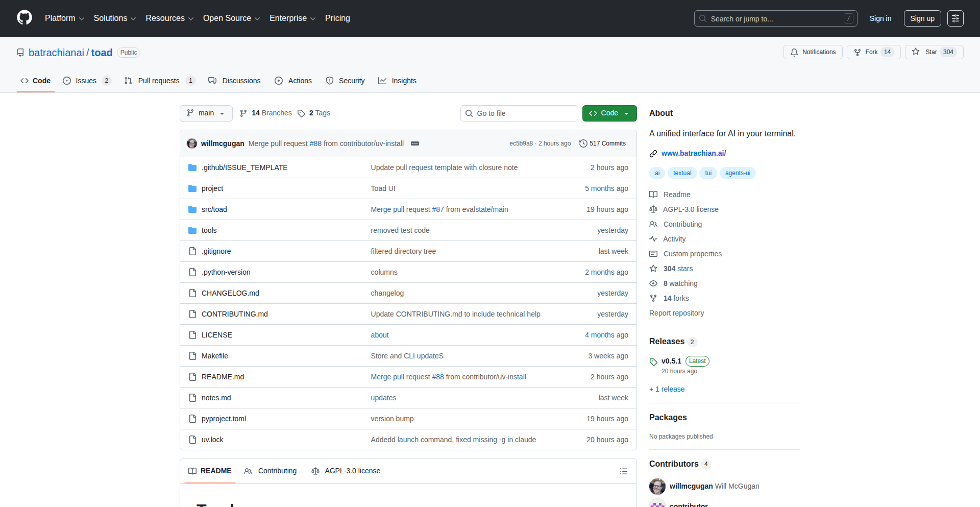Fork the repository using the Fork button

coord(873,52)
